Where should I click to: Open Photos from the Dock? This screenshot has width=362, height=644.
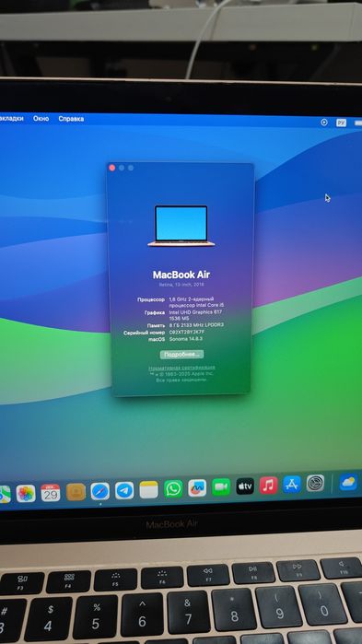pyautogui.click(x=26, y=493)
